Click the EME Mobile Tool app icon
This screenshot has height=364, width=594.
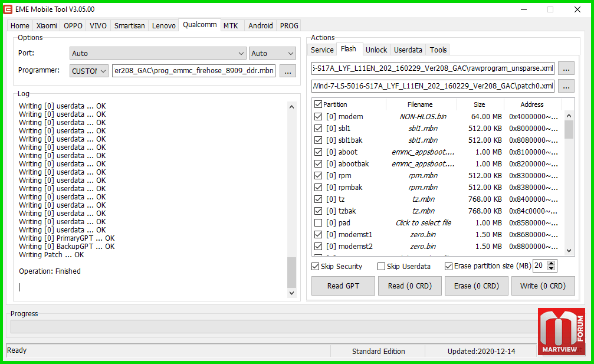click(x=8, y=9)
